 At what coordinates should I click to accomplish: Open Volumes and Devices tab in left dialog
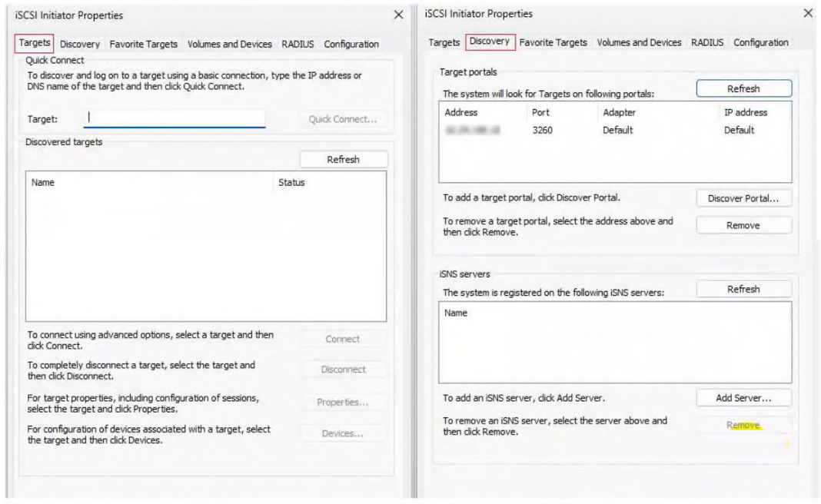[230, 45]
